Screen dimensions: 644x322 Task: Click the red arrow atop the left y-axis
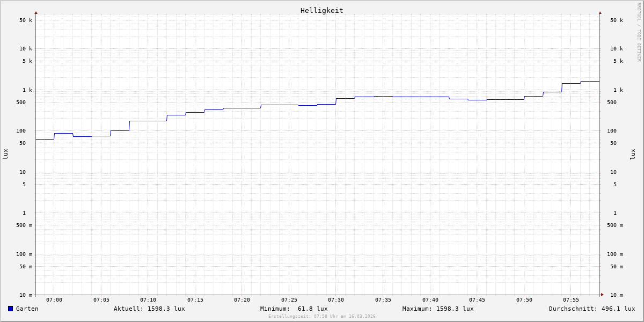(x=36, y=12)
